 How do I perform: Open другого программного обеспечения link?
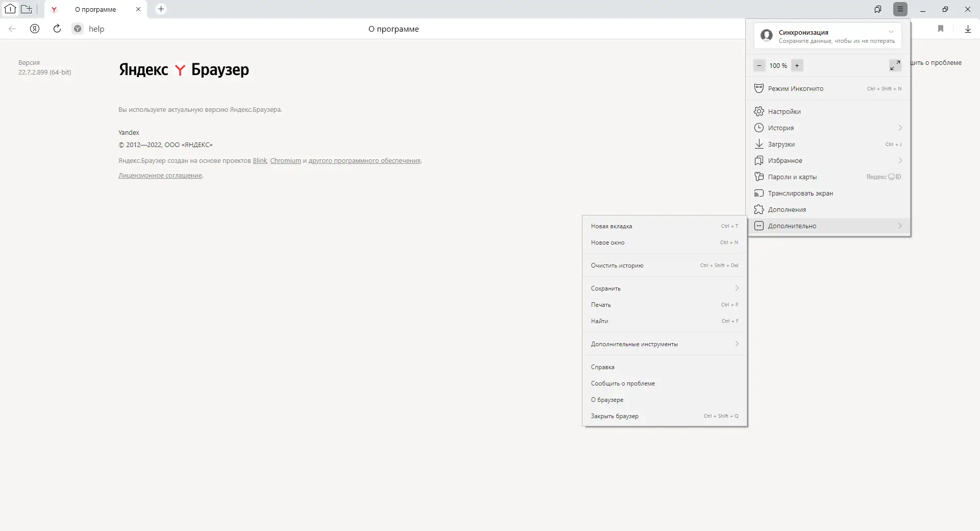click(x=364, y=161)
